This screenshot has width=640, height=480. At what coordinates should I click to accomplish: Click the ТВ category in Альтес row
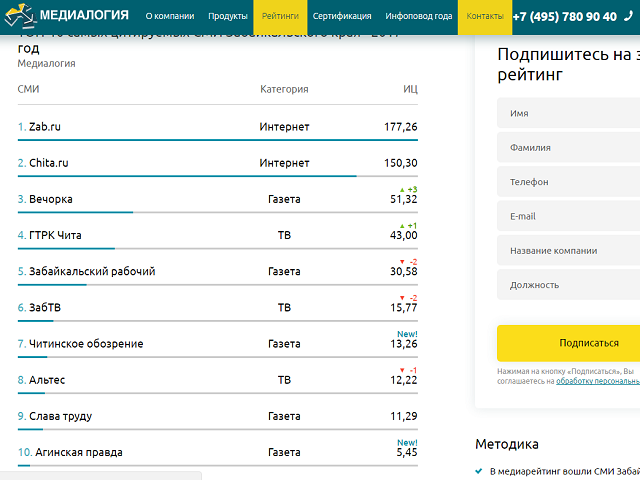[284, 380]
